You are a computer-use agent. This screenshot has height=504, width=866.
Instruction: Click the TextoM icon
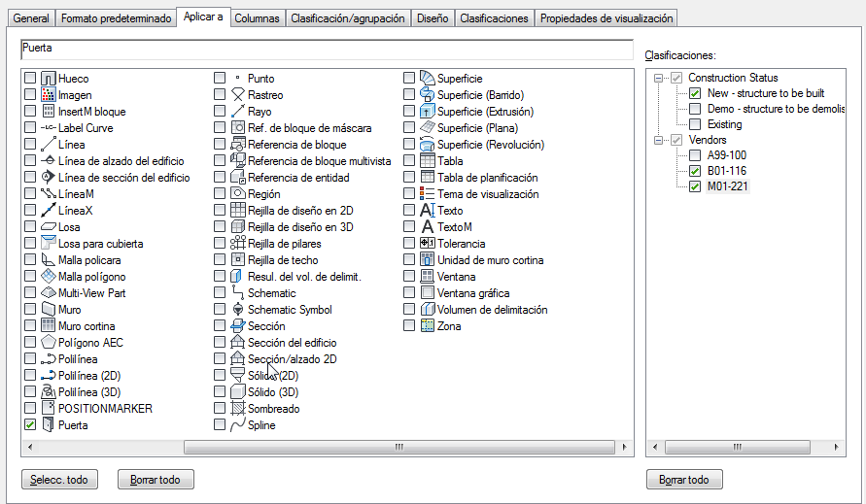click(428, 227)
